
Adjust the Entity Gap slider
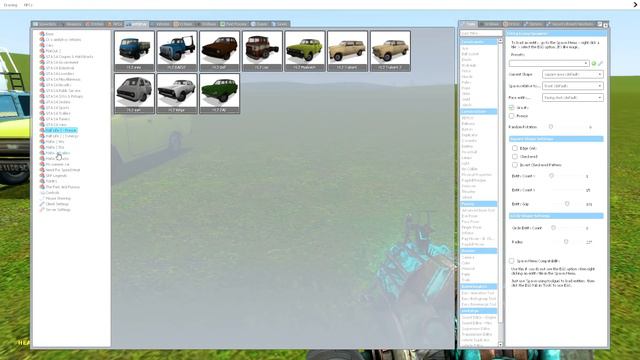coord(567,204)
